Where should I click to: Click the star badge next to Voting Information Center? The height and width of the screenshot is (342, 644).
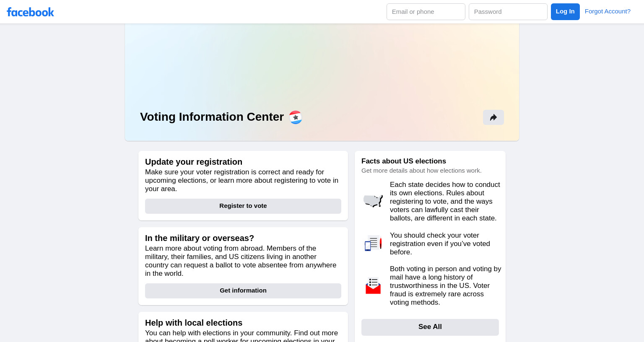296,117
